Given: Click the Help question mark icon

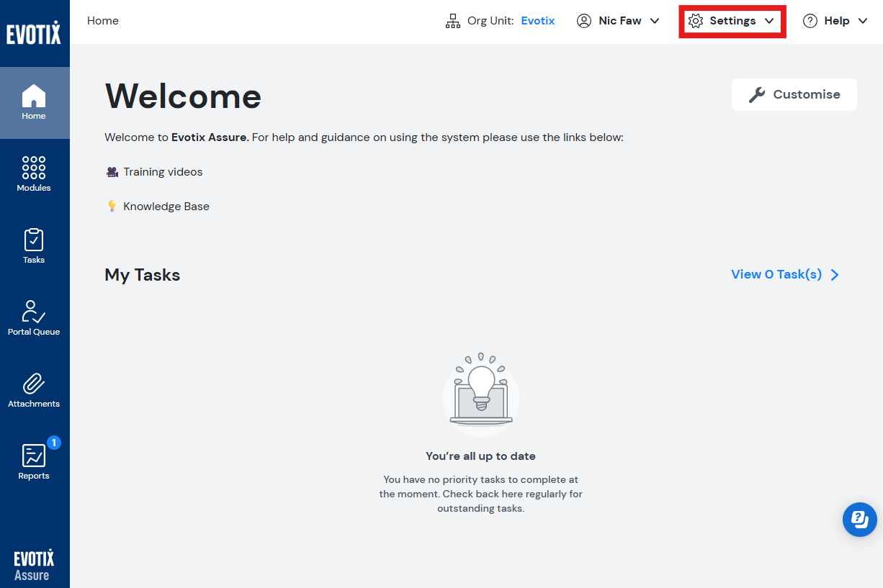Looking at the screenshot, I should point(810,21).
